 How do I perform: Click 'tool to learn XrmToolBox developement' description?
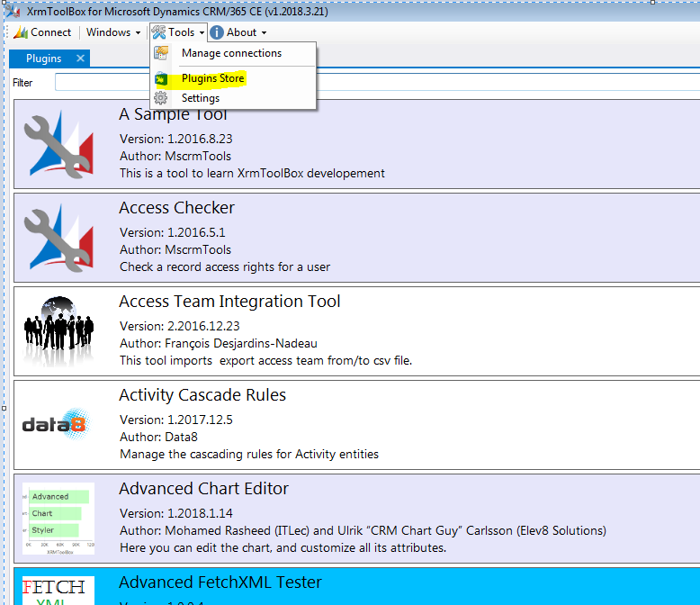252,174
